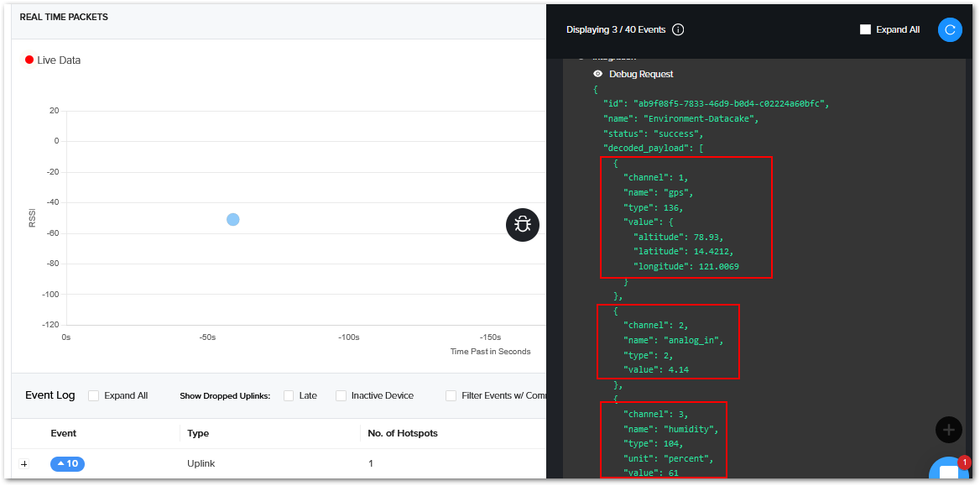Click the red Live Data indicator dot

29,60
